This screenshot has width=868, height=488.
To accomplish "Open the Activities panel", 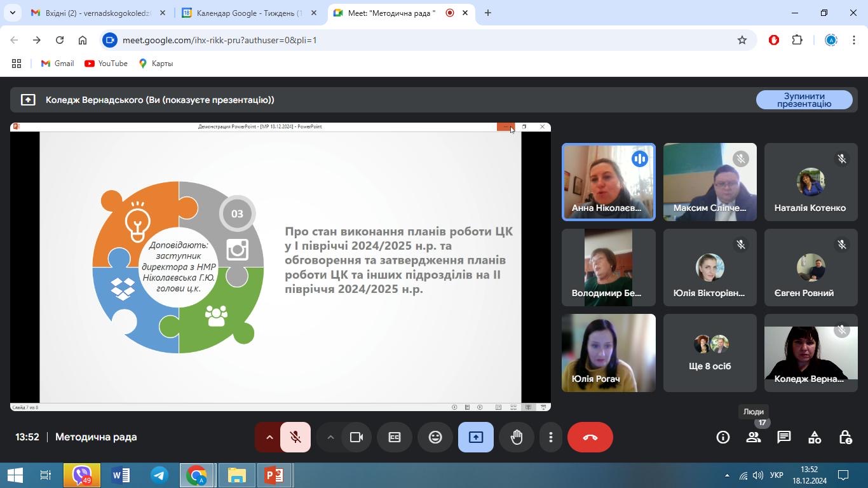I will pos(815,437).
